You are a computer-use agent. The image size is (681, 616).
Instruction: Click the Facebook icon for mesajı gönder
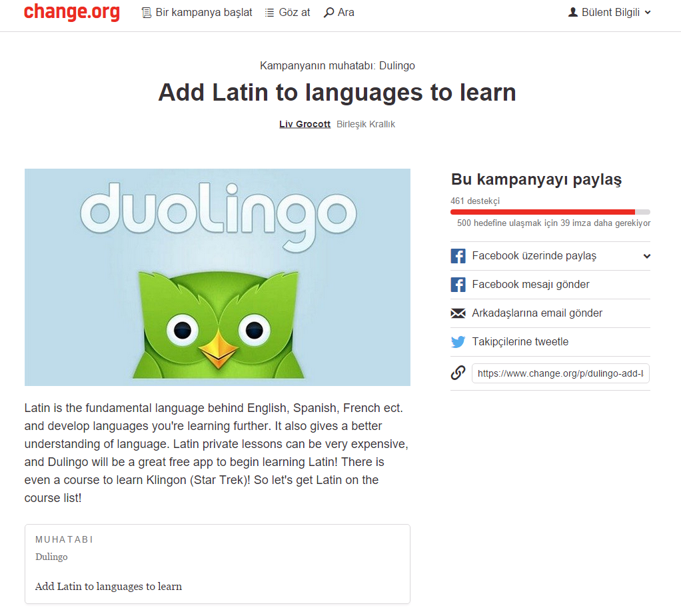458,285
